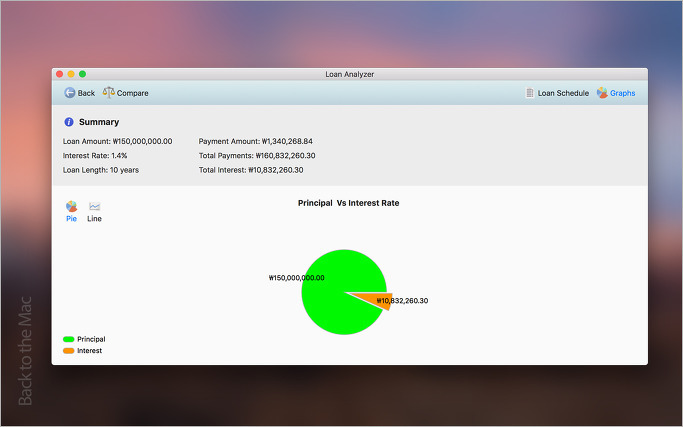The image size is (683, 427).
Task: Click the Loan Schedule label
Action: click(563, 93)
